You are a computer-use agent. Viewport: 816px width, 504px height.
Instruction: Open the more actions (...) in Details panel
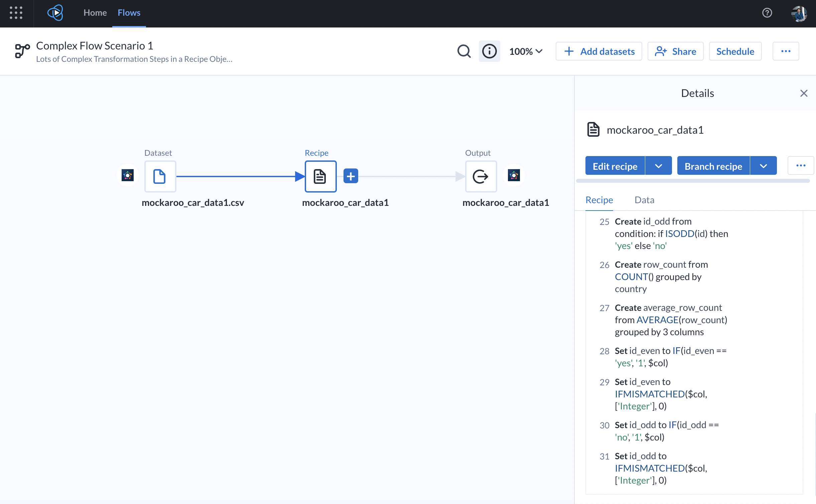coord(801,165)
